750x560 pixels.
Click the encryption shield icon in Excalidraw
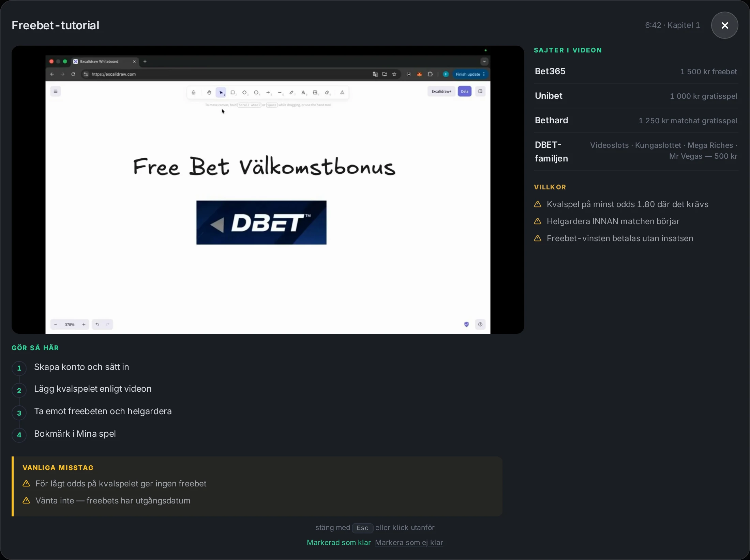[466, 324]
